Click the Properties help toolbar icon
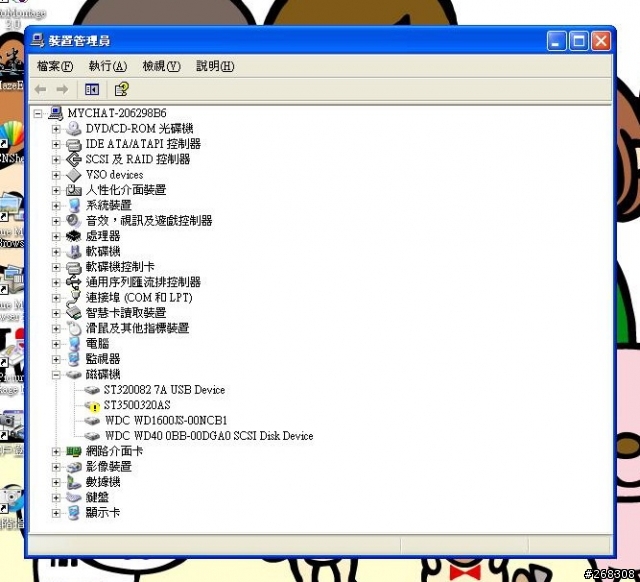This screenshot has width=640, height=582. click(x=121, y=89)
